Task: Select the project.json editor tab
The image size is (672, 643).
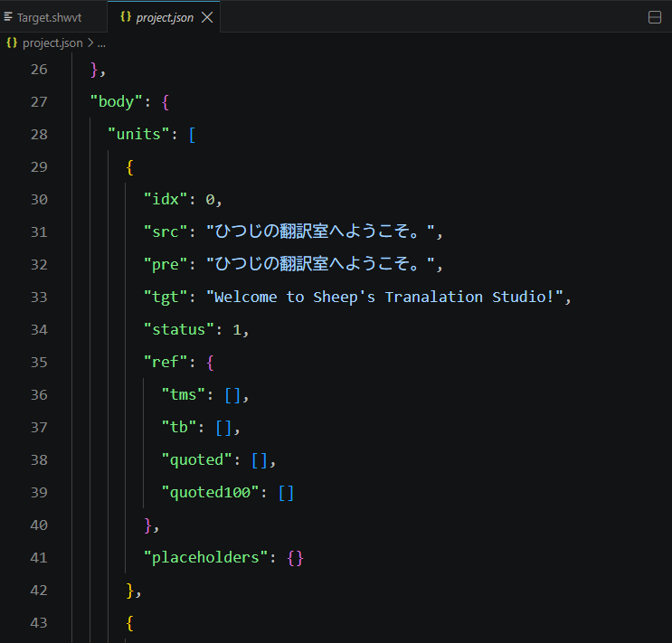Action: pos(165,17)
